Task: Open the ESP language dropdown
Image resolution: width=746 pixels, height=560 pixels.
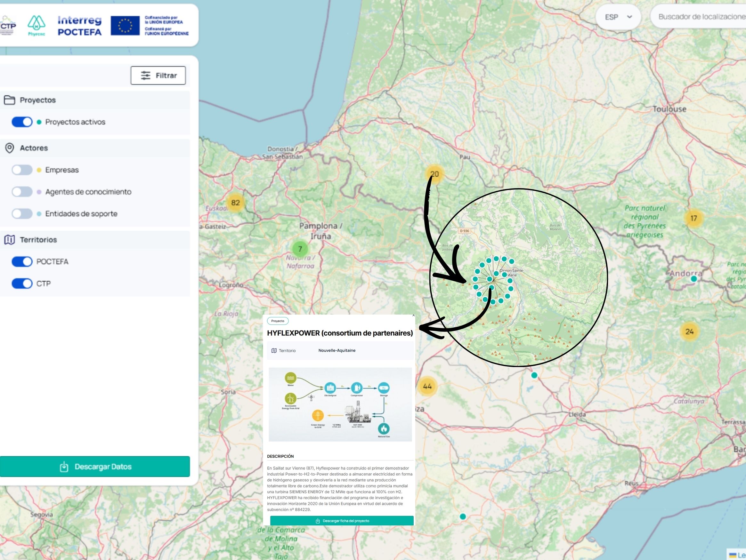Action: tap(618, 17)
